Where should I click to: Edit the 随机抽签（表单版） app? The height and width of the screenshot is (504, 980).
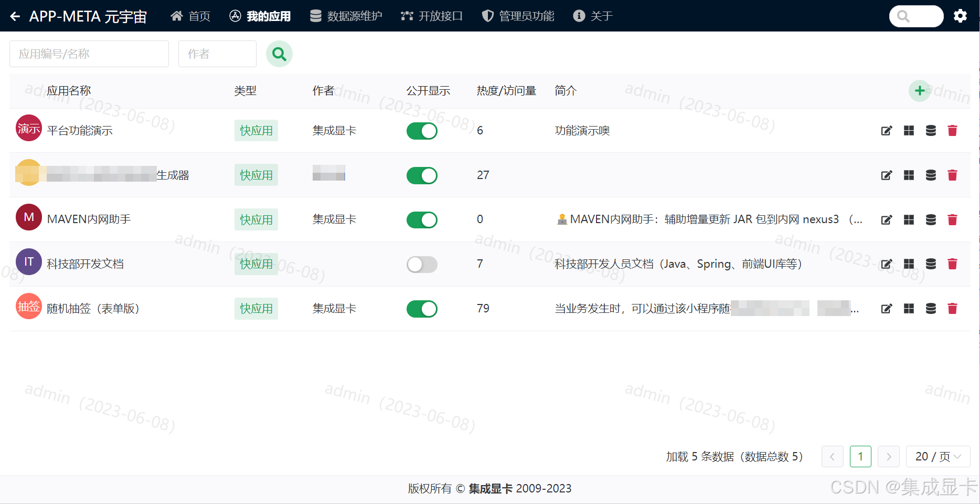coord(887,309)
